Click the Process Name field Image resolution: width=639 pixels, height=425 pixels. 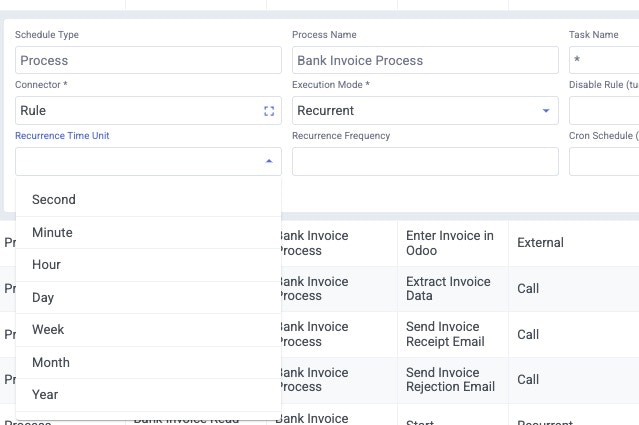coord(425,60)
